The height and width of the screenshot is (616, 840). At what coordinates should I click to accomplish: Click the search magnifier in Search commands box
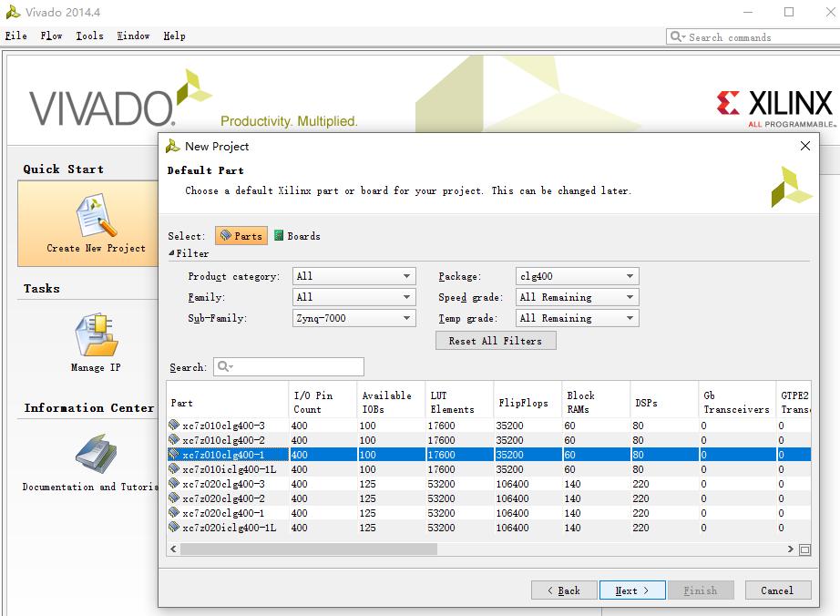coord(675,36)
